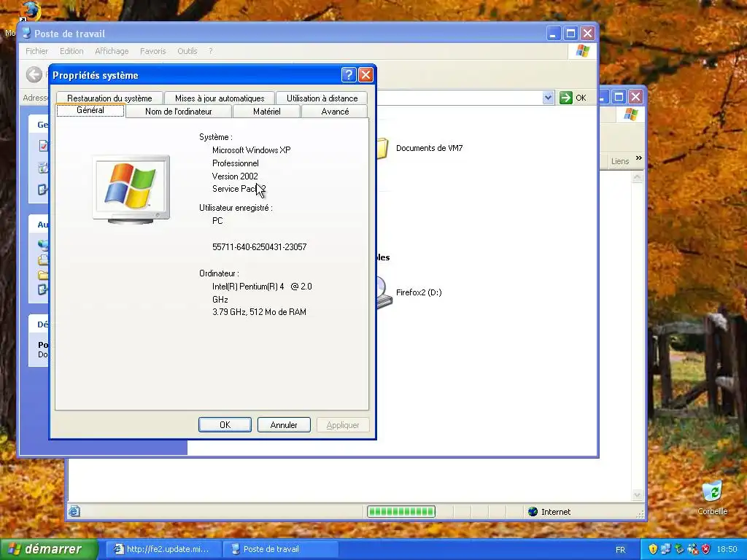Click the Ordinateur label
Viewport: 747px width, 560px height.
(x=219, y=274)
